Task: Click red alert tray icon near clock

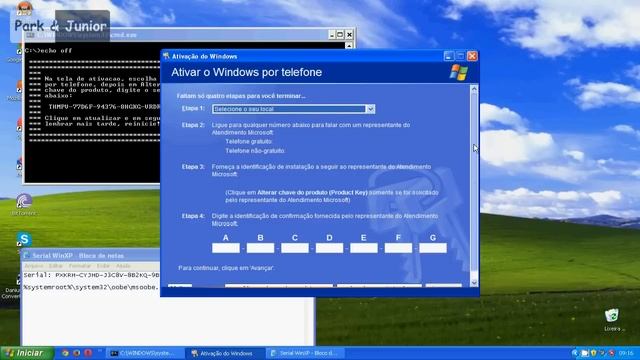Action: [x=612, y=353]
